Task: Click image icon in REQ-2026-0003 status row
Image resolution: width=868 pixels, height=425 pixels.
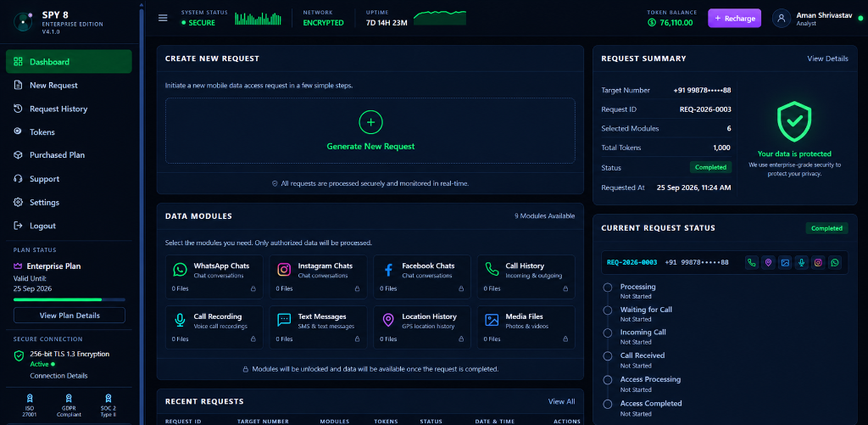Action: 784,263
